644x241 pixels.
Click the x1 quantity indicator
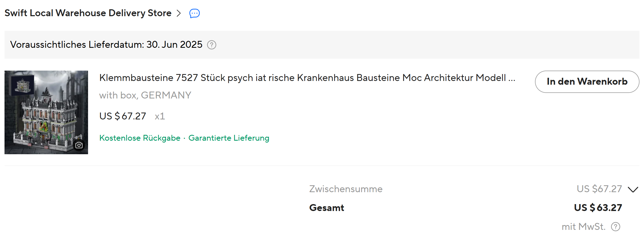(160, 116)
